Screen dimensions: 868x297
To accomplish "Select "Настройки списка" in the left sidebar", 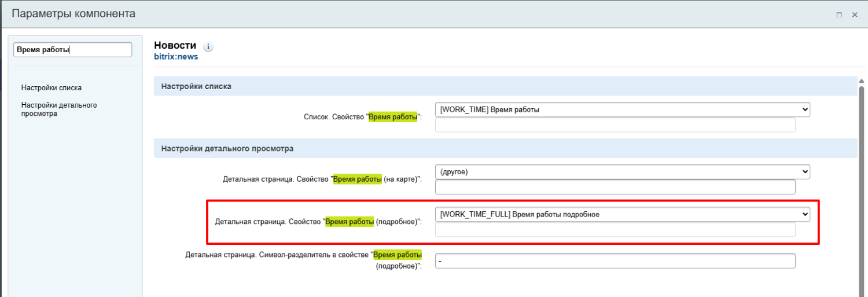I will point(51,88).
